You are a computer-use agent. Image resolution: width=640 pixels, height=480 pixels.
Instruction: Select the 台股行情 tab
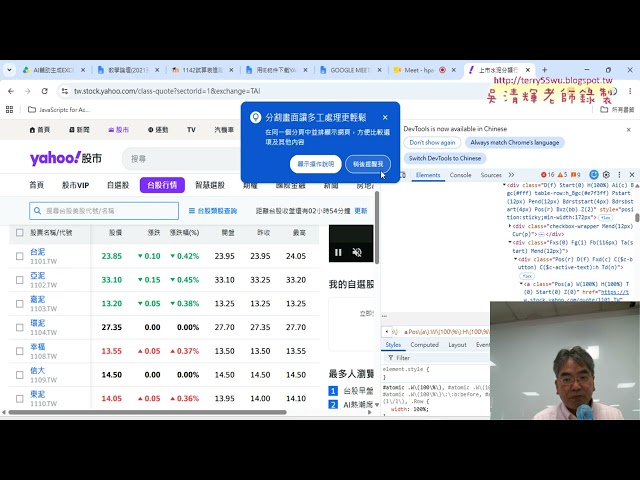(162, 185)
